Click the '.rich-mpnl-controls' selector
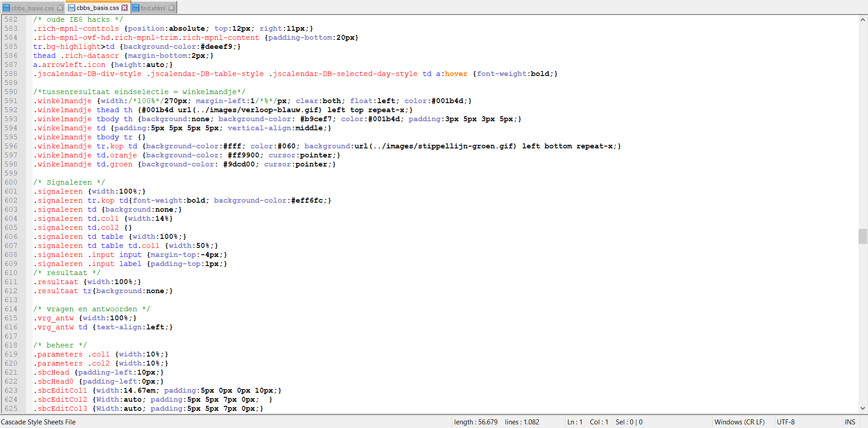The width and height of the screenshot is (868, 428). coord(76,29)
